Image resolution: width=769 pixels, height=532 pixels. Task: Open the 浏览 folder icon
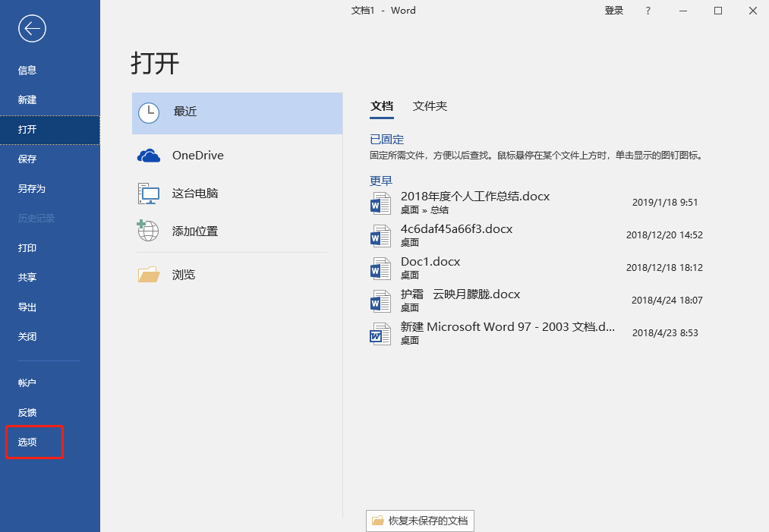tap(149, 275)
